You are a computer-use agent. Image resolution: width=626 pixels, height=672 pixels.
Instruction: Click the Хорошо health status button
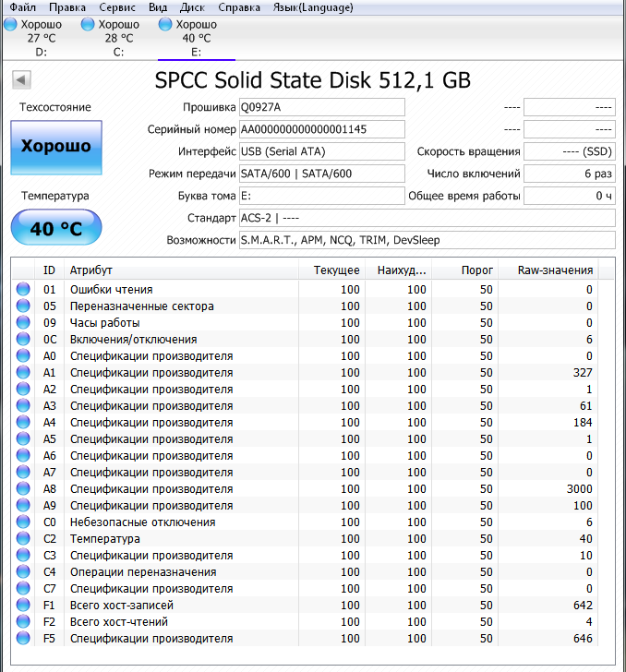(x=56, y=146)
